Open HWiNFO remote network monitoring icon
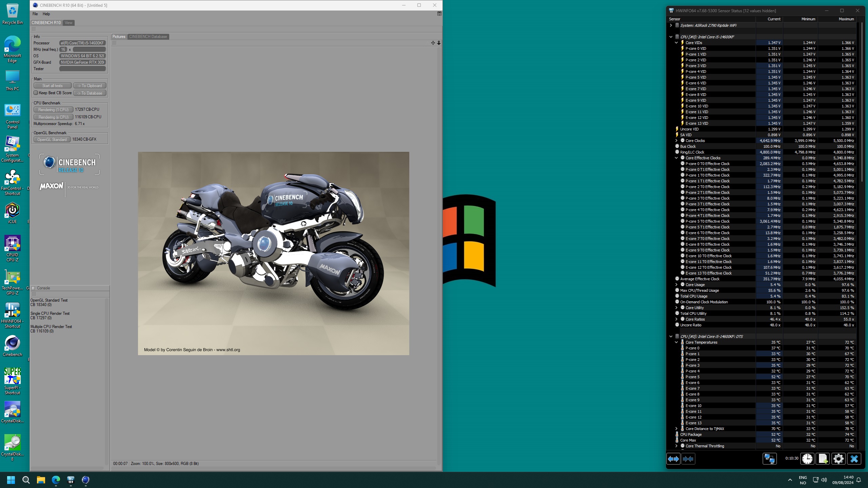 pyautogui.click(x=769, y=459)
